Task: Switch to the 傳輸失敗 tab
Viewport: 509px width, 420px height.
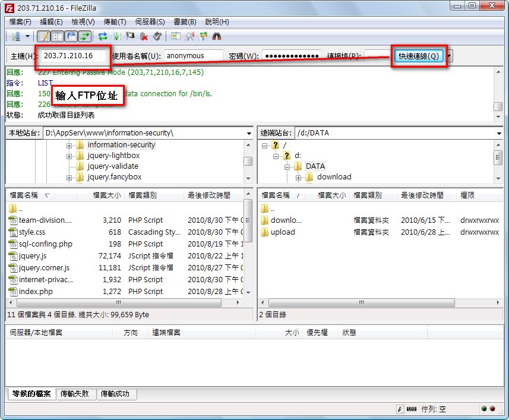Action: pyautogui.click(x=75, y=394)
